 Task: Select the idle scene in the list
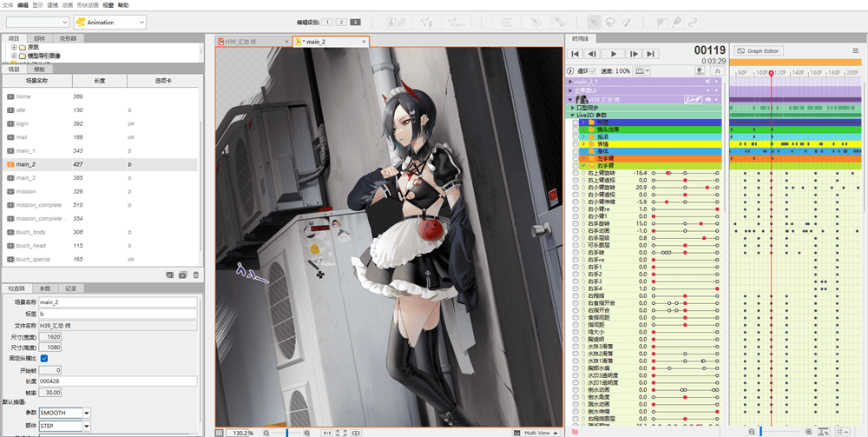point(102,110)
